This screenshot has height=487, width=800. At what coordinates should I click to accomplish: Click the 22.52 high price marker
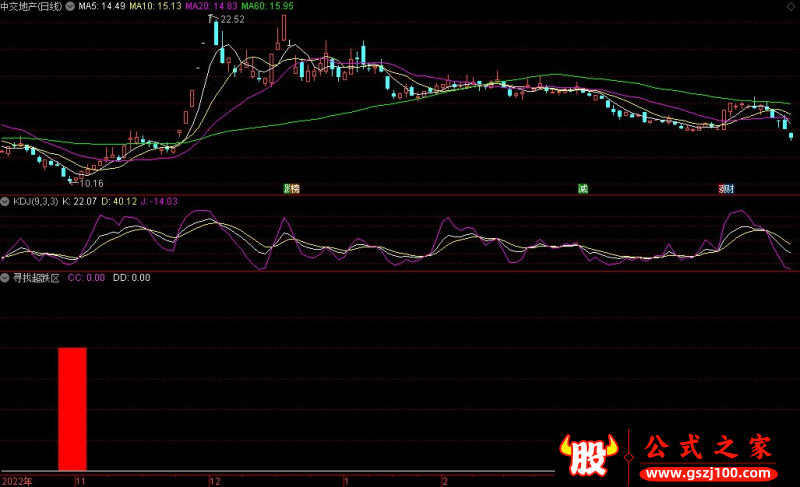tap(229, 19)
